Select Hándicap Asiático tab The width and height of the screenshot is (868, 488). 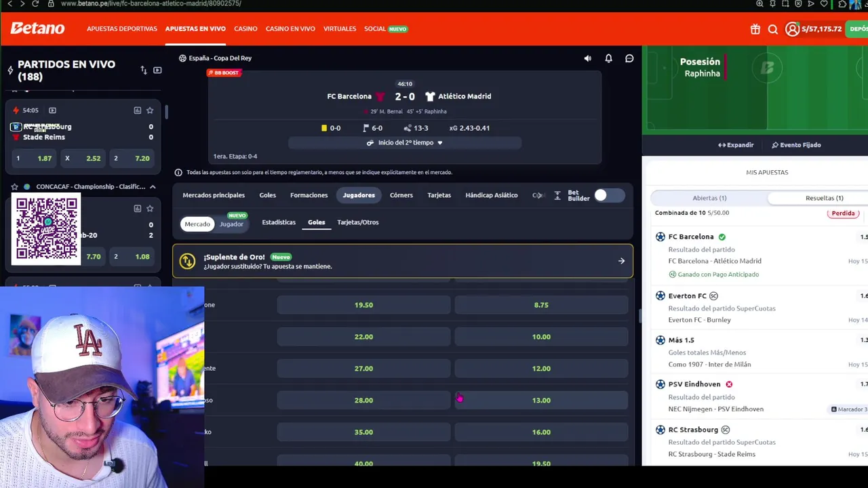point(492,195)
